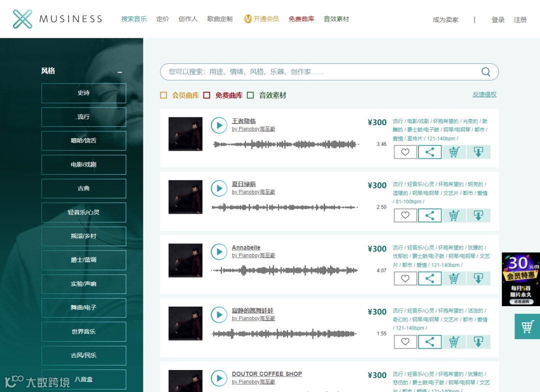Click the search magnifier icon
The height and width of the screenshot is (392, 540).
point(485,71)
